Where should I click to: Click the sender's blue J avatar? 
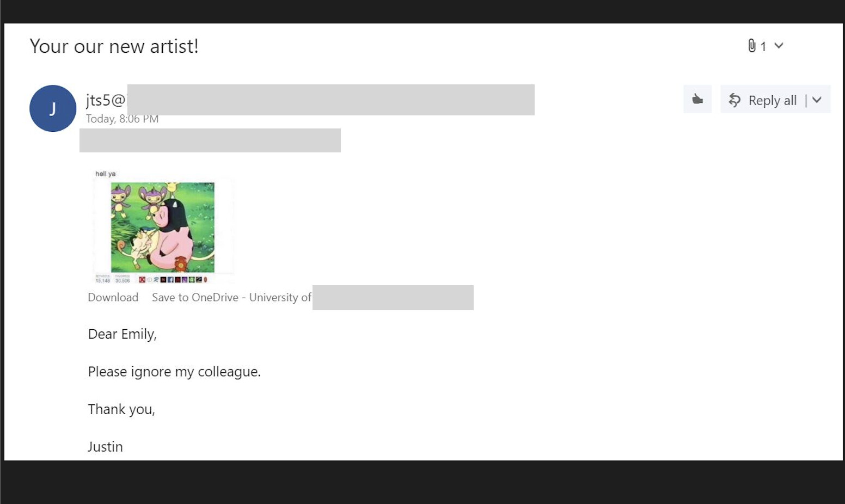point(53,108)
